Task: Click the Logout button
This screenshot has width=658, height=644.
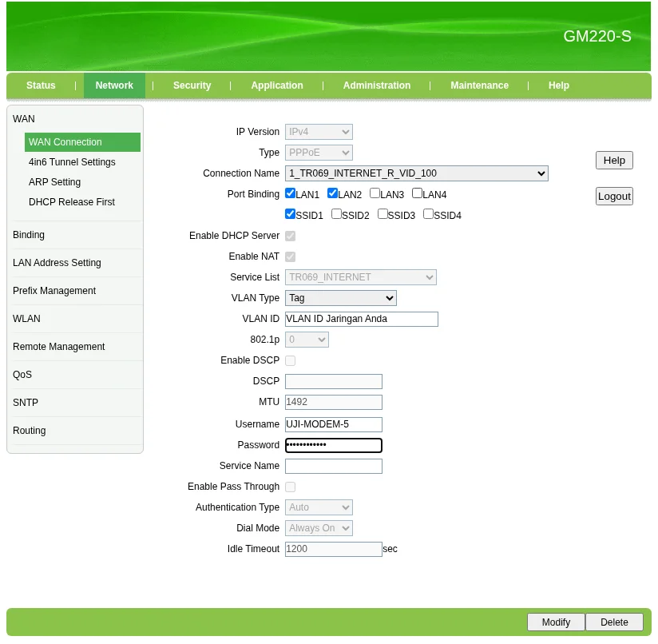Action: click(x=614, y=196)
